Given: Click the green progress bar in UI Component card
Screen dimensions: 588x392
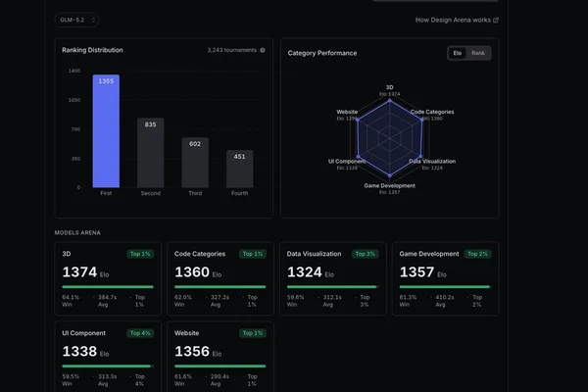Looking at the screenshot, I should point(108,367).
